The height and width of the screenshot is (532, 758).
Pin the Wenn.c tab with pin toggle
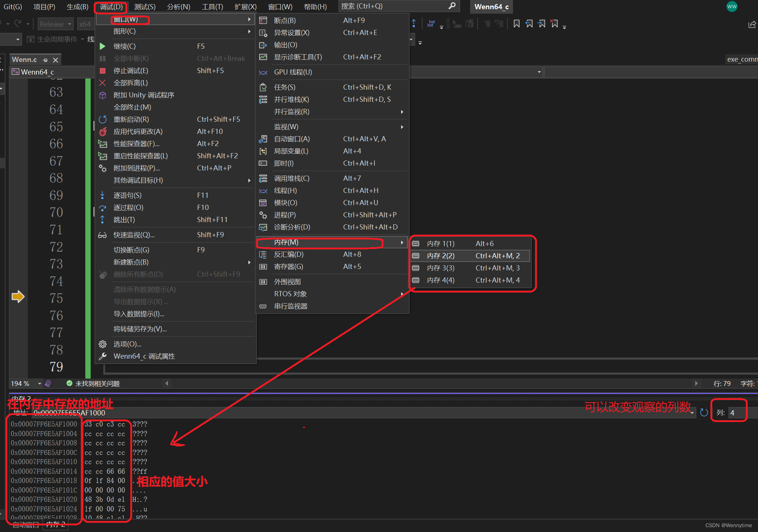coord(45,60)
